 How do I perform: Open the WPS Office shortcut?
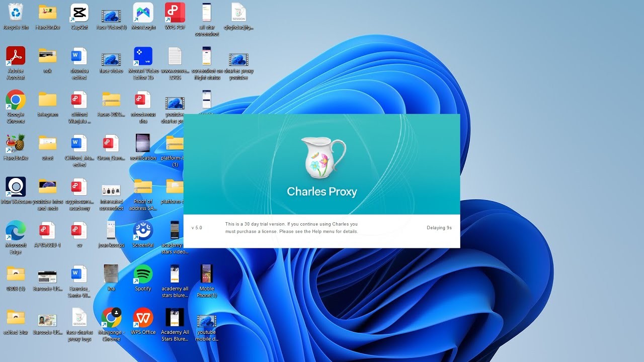tap(143, 322)
